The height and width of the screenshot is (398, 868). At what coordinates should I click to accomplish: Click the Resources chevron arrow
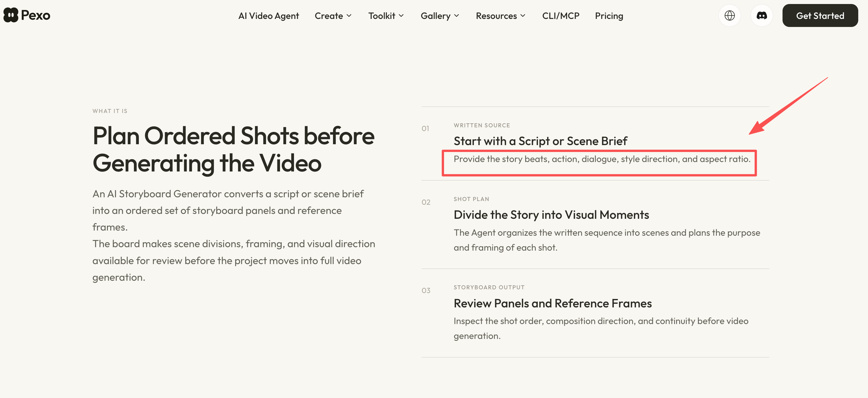(523, 16)
